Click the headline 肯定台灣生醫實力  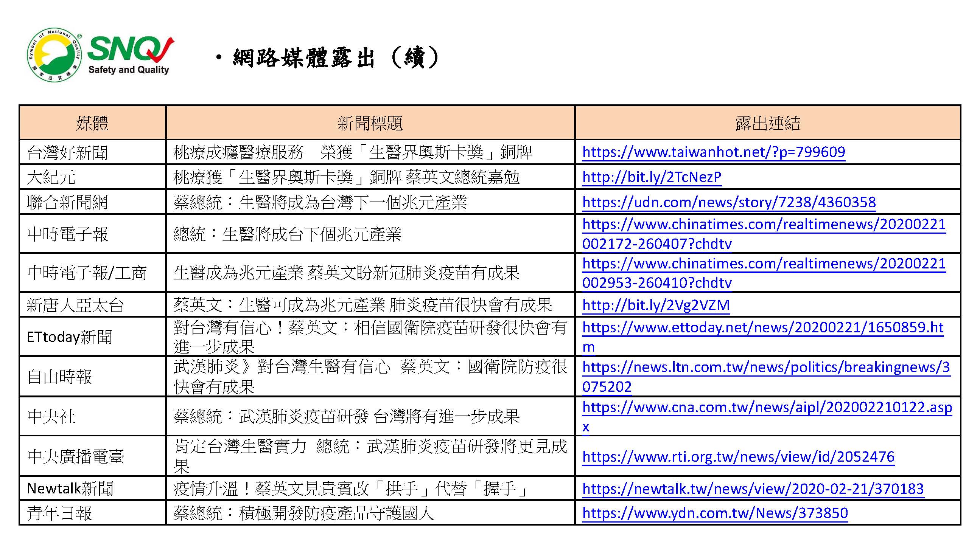(370, 456)
